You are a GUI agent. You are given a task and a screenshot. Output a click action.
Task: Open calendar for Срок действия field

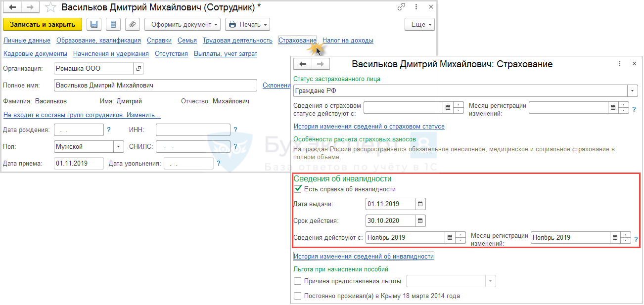[x=420, y=220]
